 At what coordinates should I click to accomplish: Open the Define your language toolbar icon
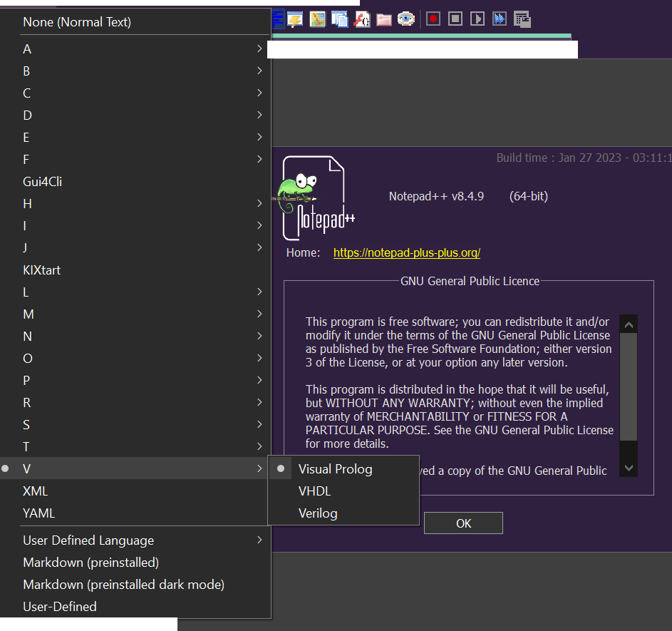[295, 19]
